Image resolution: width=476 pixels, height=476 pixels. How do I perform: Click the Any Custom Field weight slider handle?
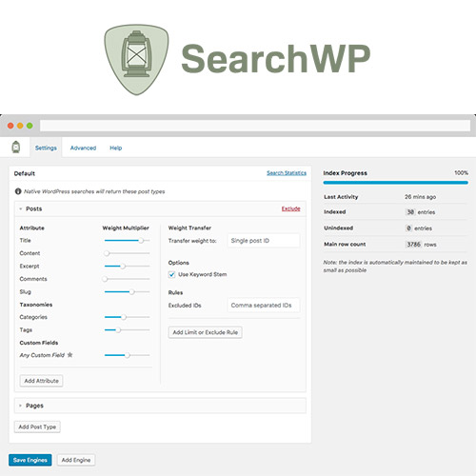[x=127, y=355]
